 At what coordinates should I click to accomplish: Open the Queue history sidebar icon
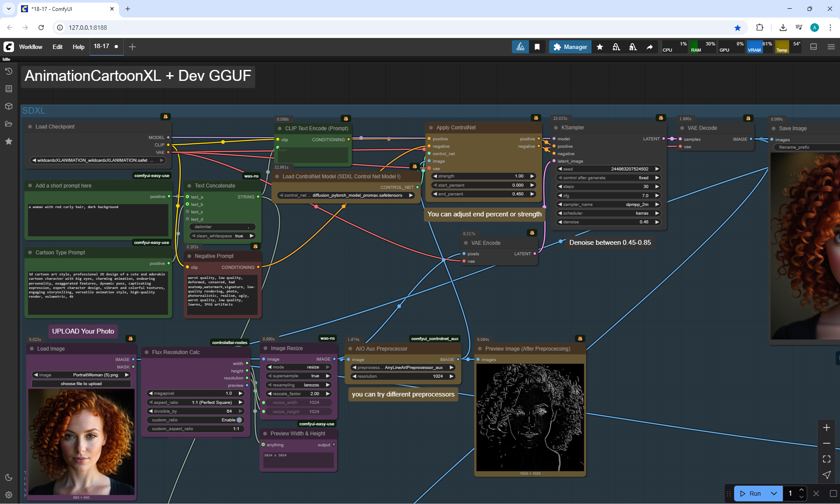coord(9,71)
